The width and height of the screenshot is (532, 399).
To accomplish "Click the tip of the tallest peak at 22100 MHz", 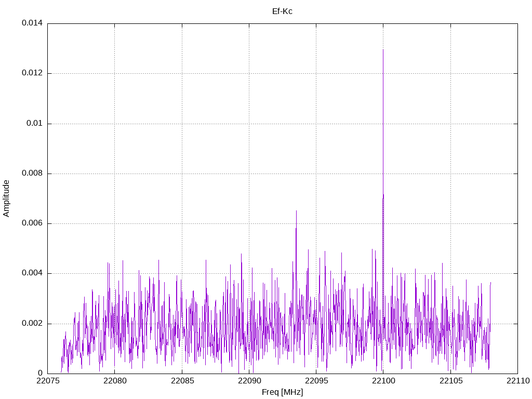I will [x=383, y=50].
